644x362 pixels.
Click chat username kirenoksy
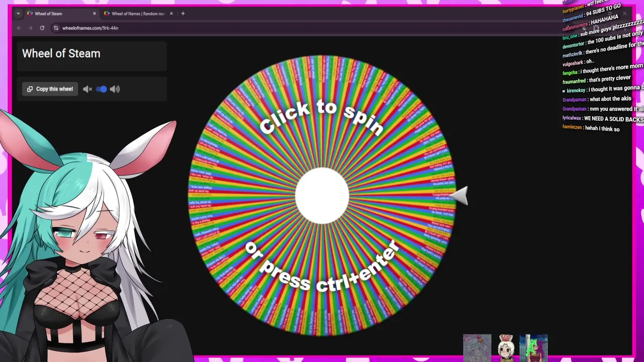point(576,90)
